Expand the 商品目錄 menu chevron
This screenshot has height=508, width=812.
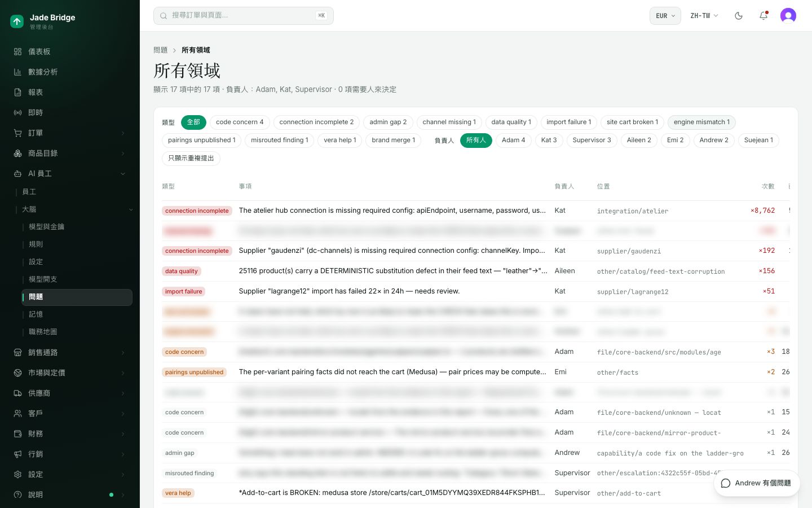123,154
